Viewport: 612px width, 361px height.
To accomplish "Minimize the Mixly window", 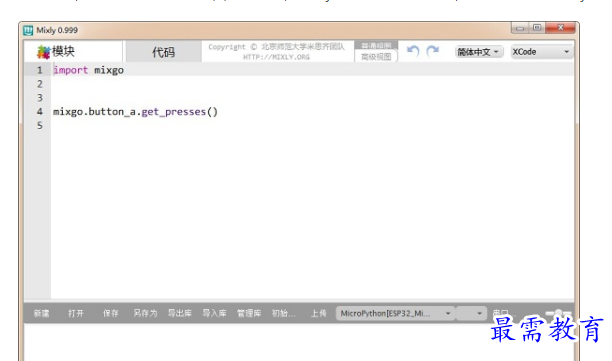I will click(520, 28).
